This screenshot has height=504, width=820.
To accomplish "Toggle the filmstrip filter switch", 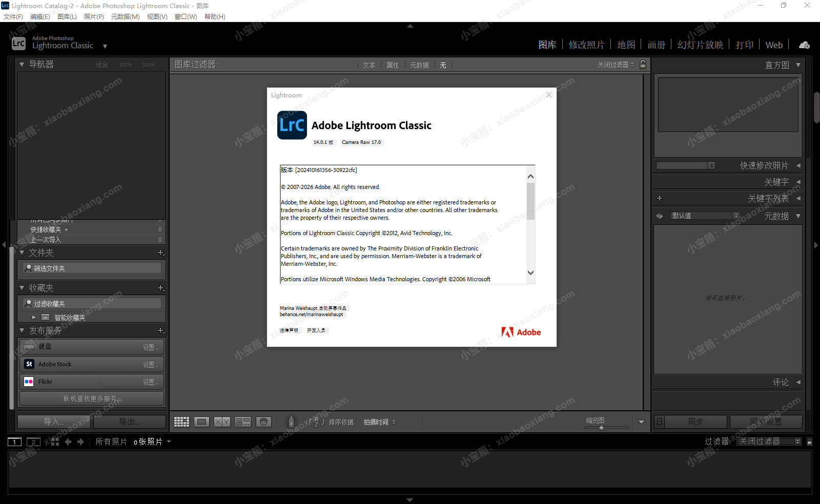I will (x=809, y=442).
